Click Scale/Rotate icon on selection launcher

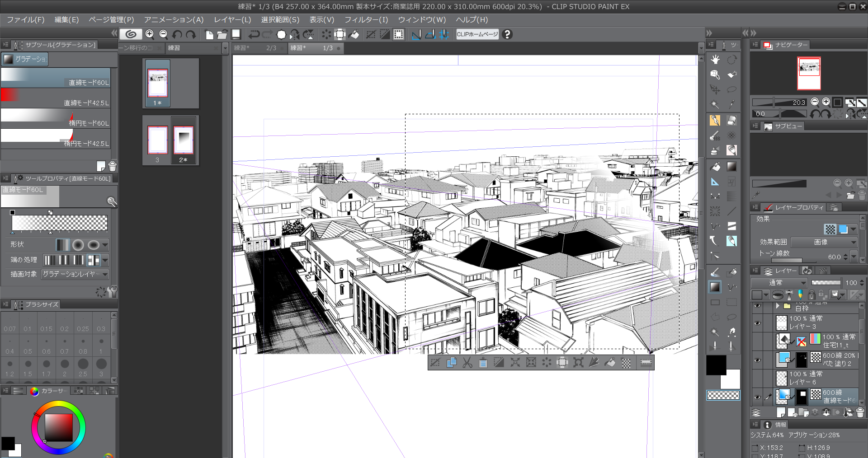click(579, 363)
